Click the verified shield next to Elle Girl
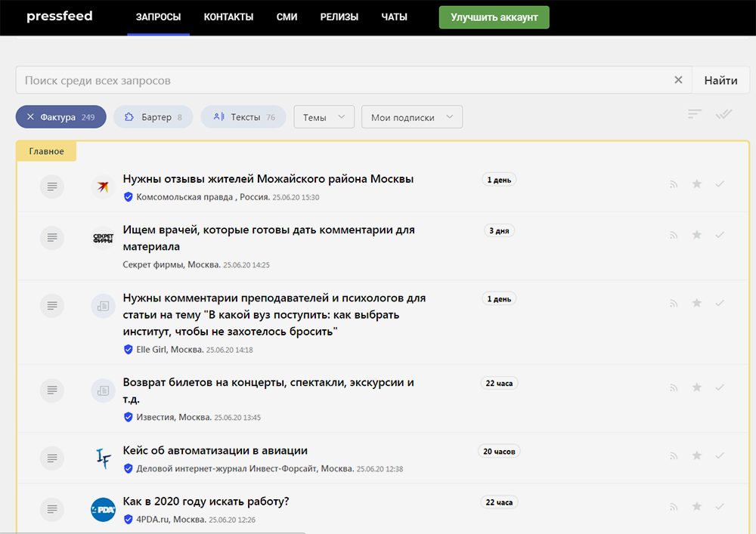Image resolution: width=756 pixels, height=534 pixels. click(x=129, y=350)
